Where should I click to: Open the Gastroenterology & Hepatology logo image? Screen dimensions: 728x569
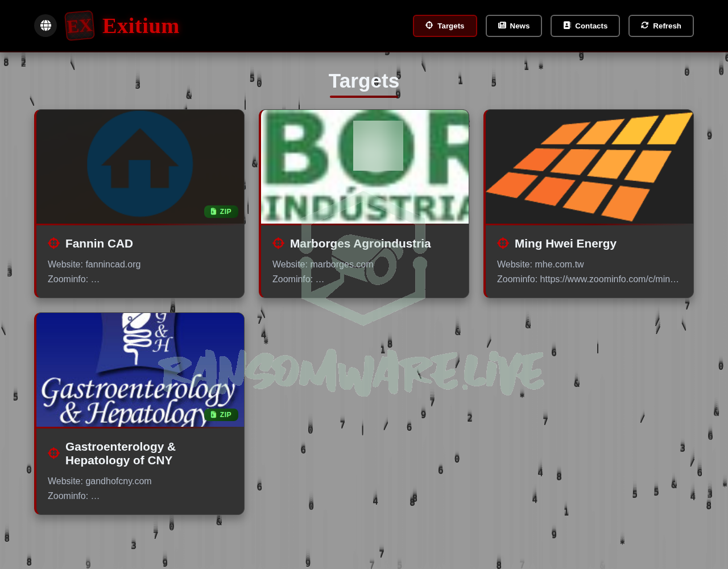[x=140, y=370]
